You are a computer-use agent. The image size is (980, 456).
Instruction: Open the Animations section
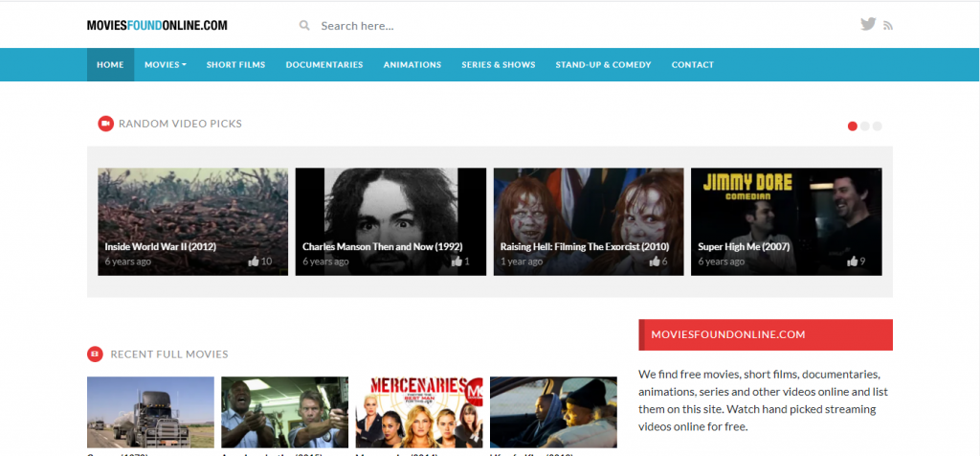coord(412,64)
